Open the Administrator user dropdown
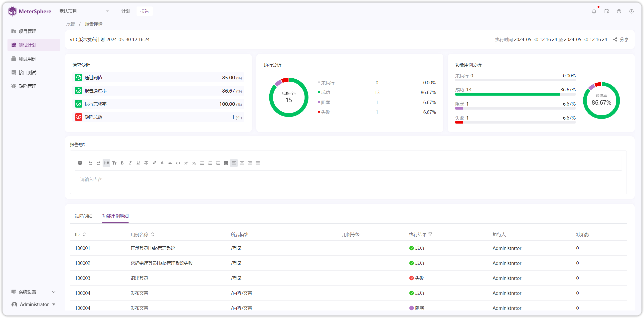This screenshot has height=318, width=644. (x=34, y=304)
